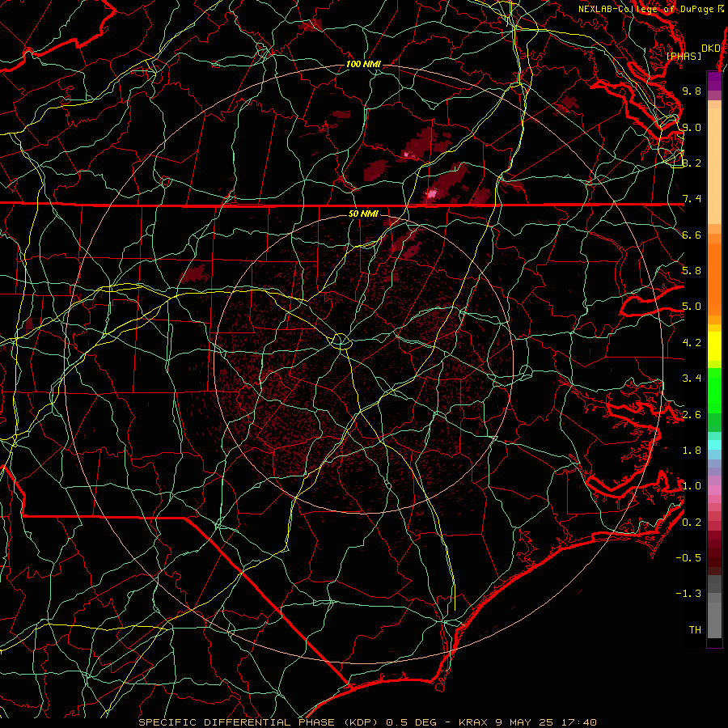Click the -0.5 value on color scale
The image size is (728, 728).
coord(688,558)
